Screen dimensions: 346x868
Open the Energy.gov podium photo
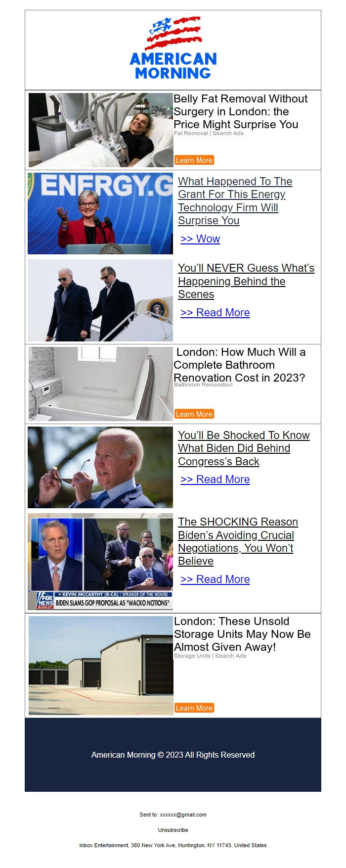[100, 213]
